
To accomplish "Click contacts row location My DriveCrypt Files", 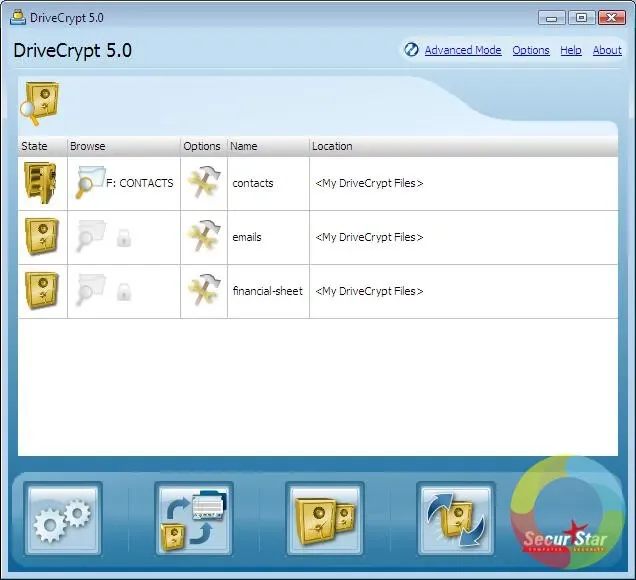I will click(x=369, y=183).
